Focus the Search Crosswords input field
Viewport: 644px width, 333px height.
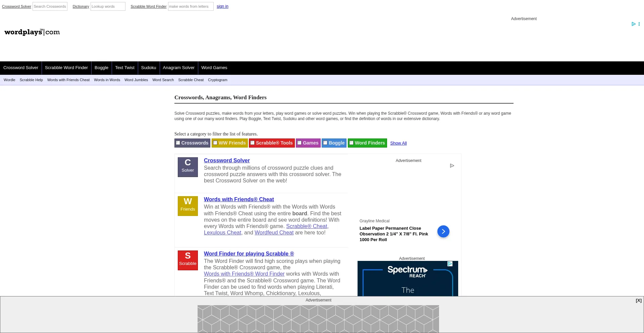pyautogui.click(x=50, y=6)
